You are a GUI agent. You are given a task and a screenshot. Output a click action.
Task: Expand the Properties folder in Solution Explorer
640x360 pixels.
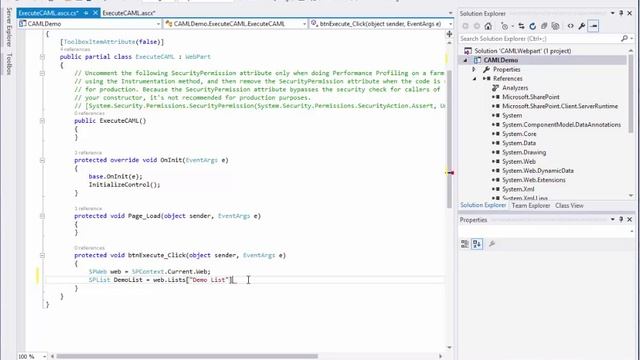(474, 69)
